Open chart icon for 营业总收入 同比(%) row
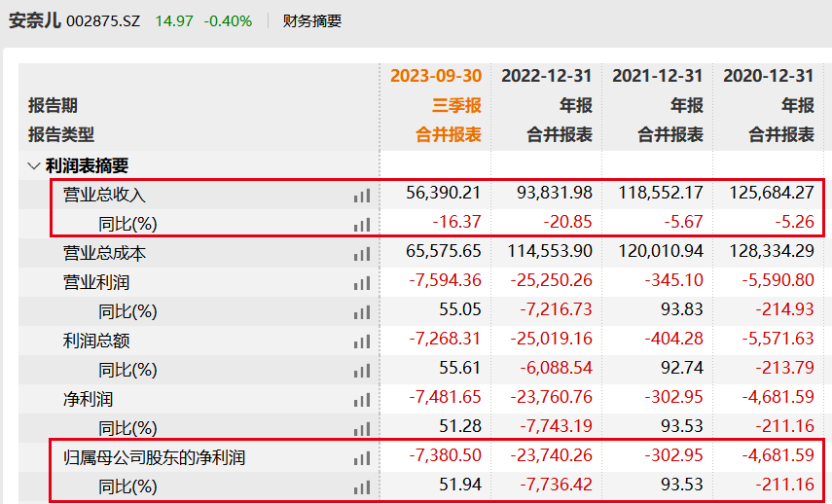This screenshot has height=504, width=832. 362,225
